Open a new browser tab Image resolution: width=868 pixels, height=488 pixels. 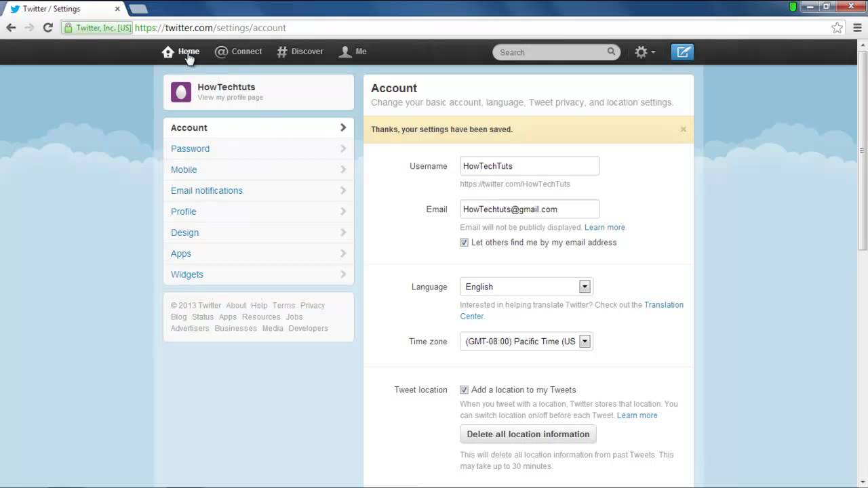pyautogui.click(x=138, y=9)
